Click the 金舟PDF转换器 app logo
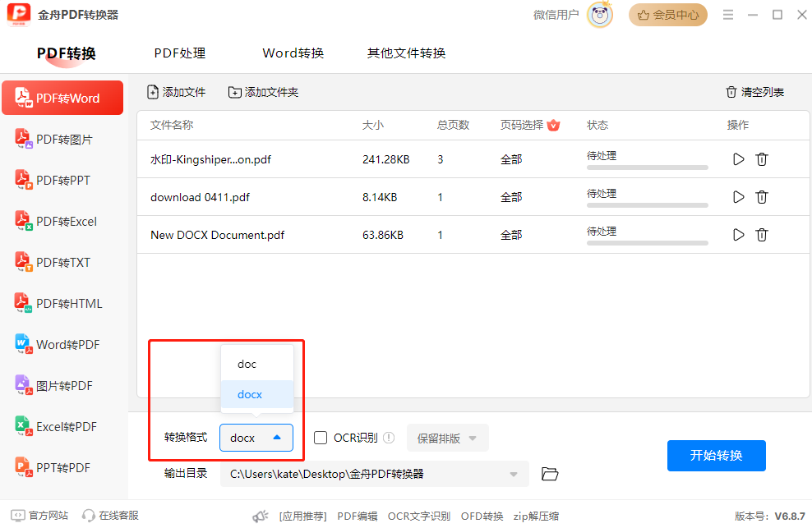This screenshot has width=812, height=528. (x=19, y=15)
